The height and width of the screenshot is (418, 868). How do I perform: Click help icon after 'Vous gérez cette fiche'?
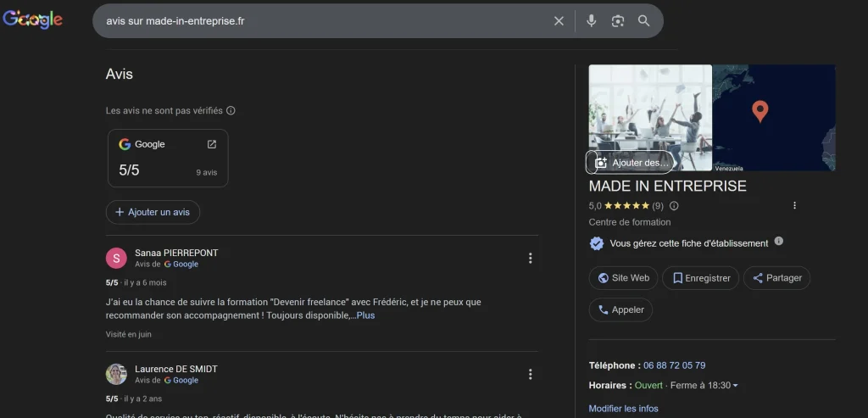coord(779,241)
